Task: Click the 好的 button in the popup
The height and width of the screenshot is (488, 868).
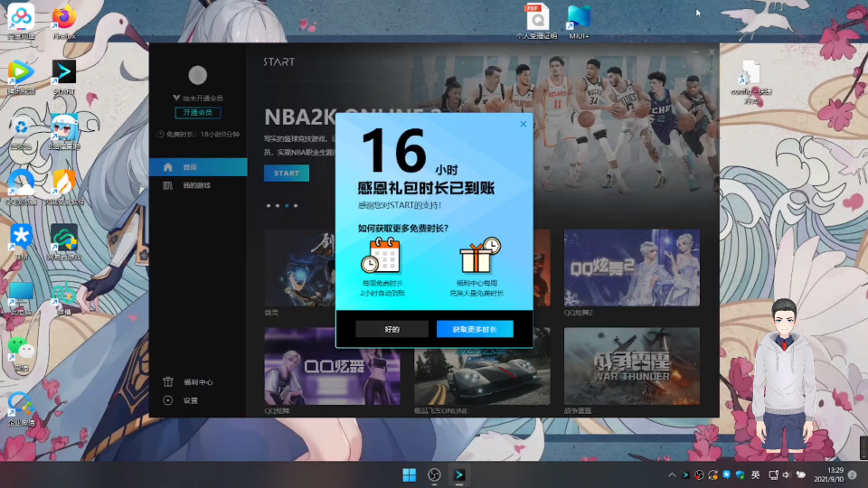Action: [x=392, y=329]
